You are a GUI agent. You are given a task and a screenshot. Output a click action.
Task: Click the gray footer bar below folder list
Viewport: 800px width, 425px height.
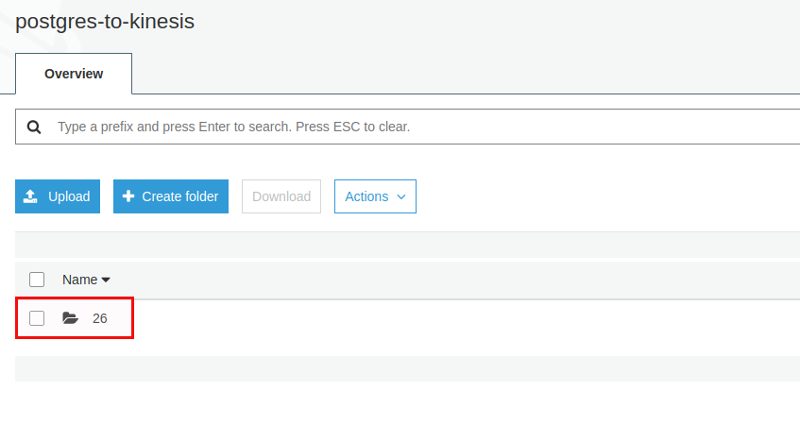408,368
